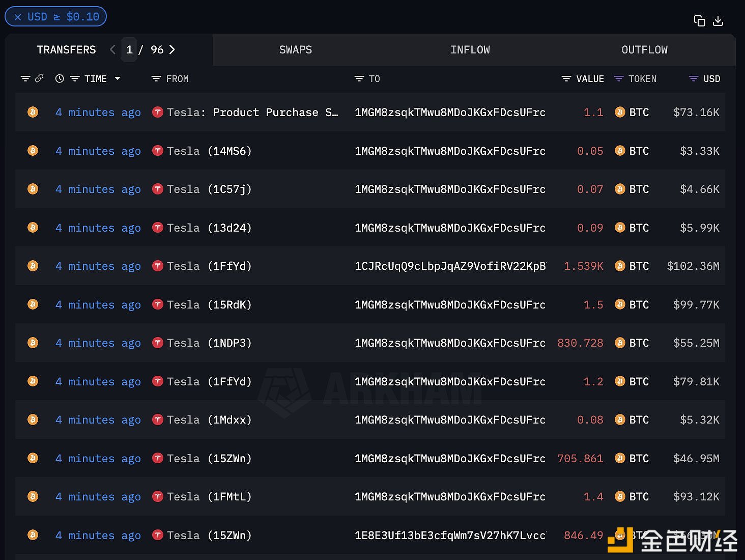
Task: Switch to the INFLOW tab
Action: click(x=470, y=49)
